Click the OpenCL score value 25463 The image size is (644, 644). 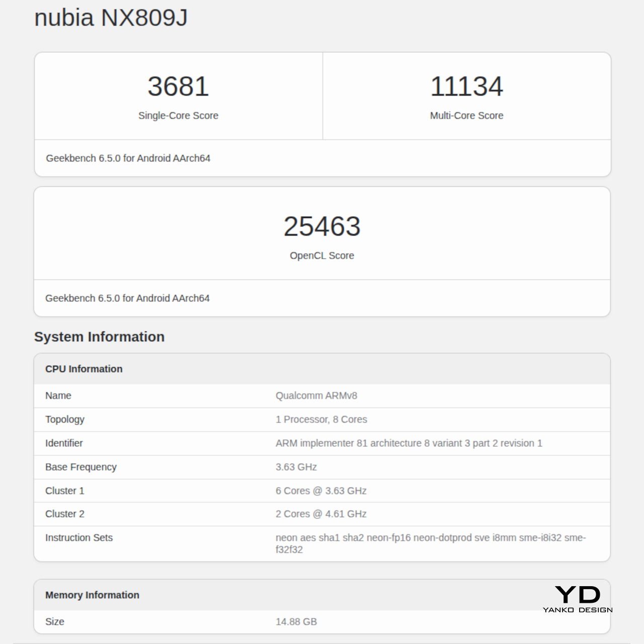(322, 226)
